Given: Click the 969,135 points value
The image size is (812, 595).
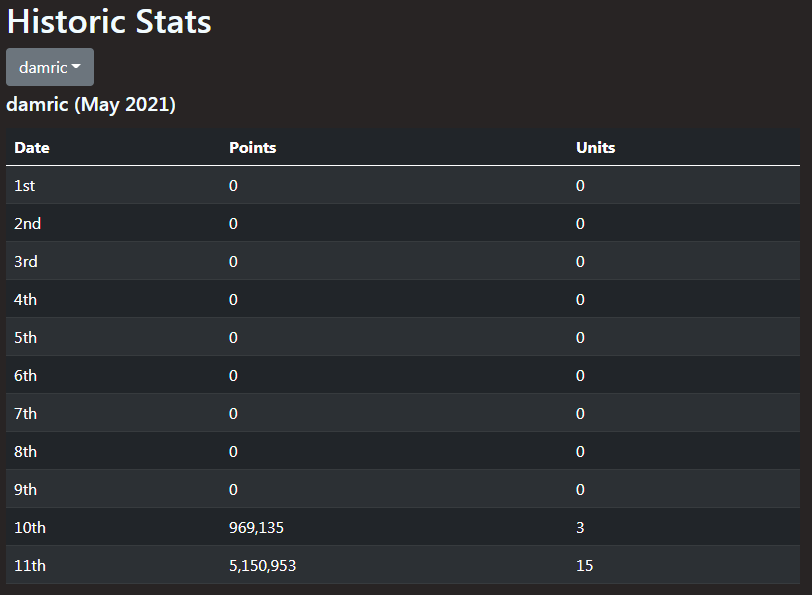Looking at the screenshot, I should coord(256,528).
